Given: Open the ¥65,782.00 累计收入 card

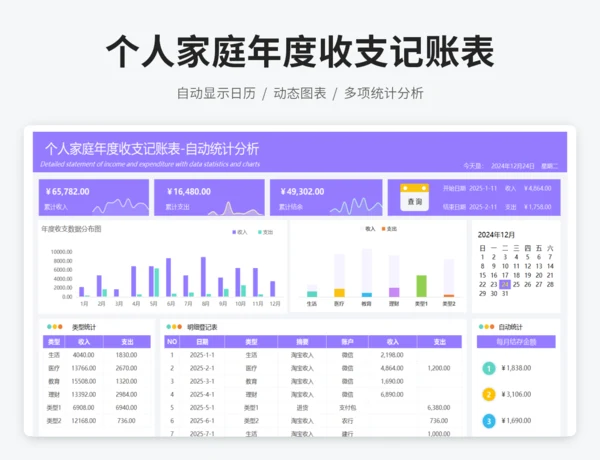Looking at the screenshot, I should coord(94,197).
